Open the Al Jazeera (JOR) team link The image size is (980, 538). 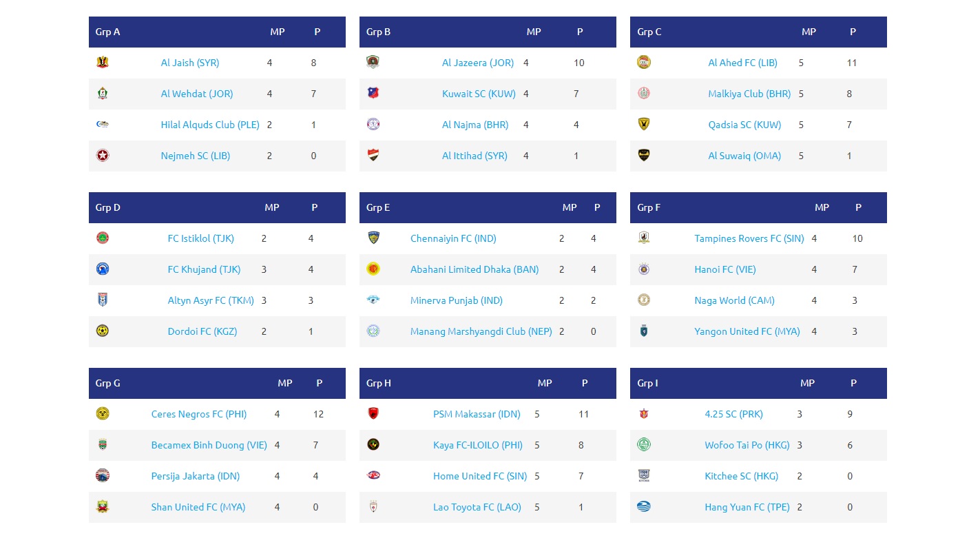tap(478, 63)
